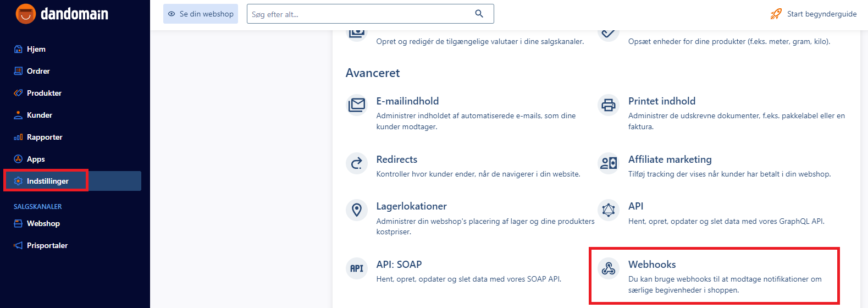This screenshot has height=308, width=868.
Task: Open E-mailindhold settings
Action: click(x=407, y=101)
